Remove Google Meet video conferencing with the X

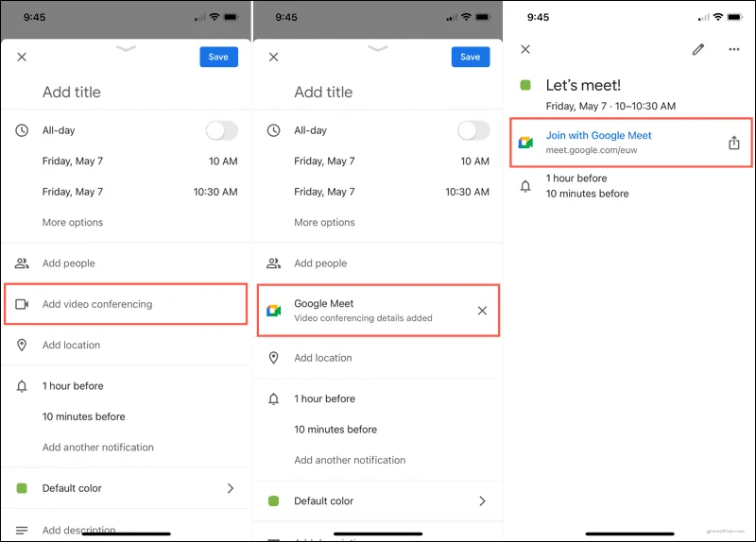(482, 311)
